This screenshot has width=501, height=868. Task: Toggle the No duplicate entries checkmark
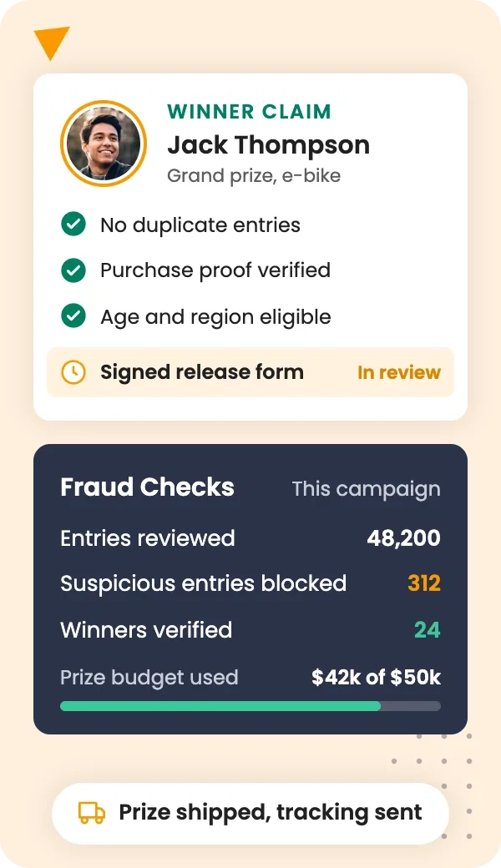click(x=73, y=225)
